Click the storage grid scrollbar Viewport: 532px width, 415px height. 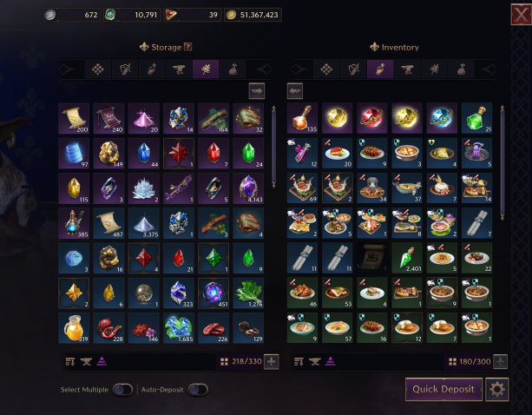point(273,147)
